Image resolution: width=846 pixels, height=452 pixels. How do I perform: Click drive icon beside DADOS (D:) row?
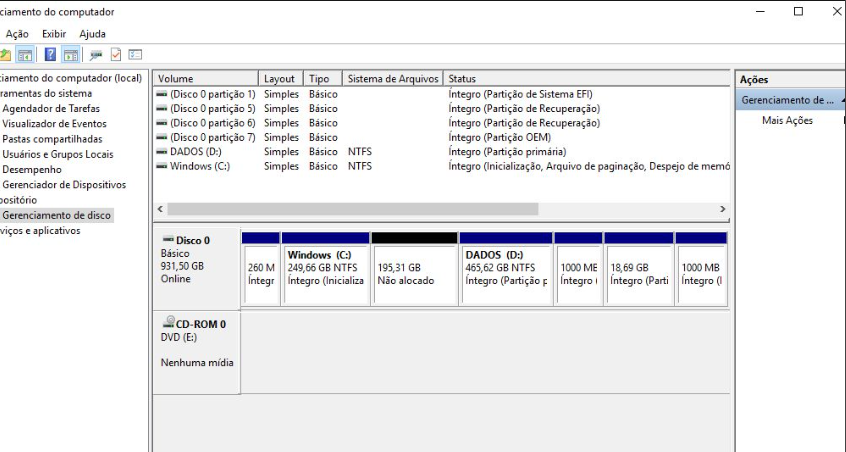(161, 152)
